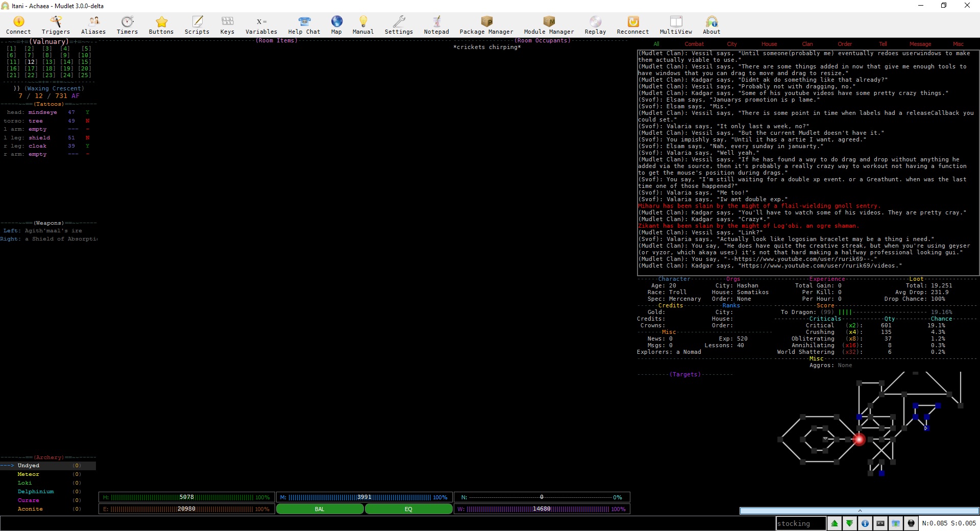Screen dimensions: 980x531
Task: Open the Scripts editor
Action: click(x=197, y=25)
